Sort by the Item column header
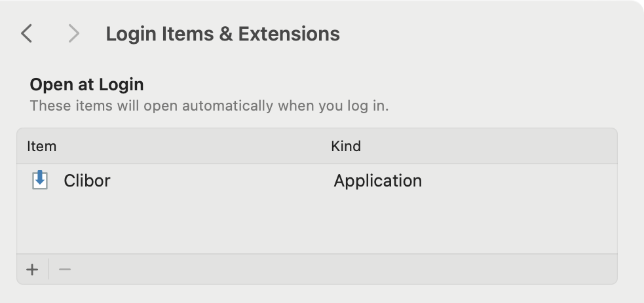The image size is (644, 303). [x=41, y=147]
